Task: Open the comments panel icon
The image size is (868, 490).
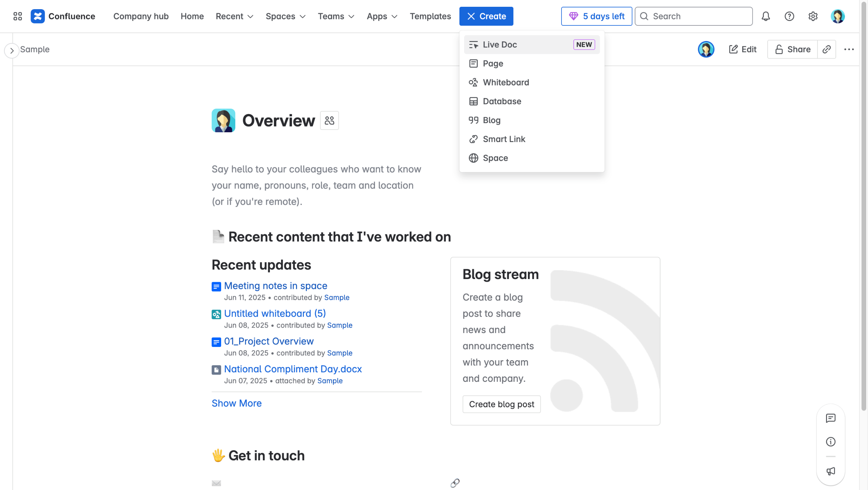Action: (831, 418)
